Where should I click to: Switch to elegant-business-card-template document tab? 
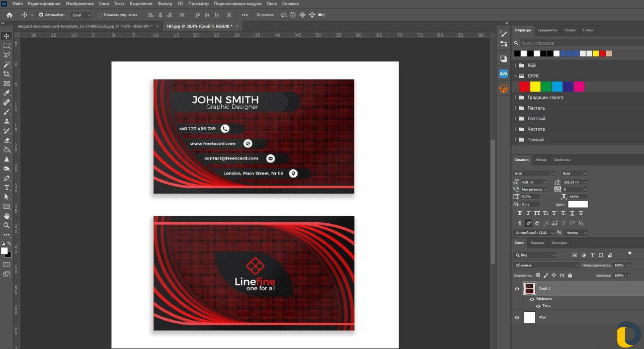tap(85, 26)
